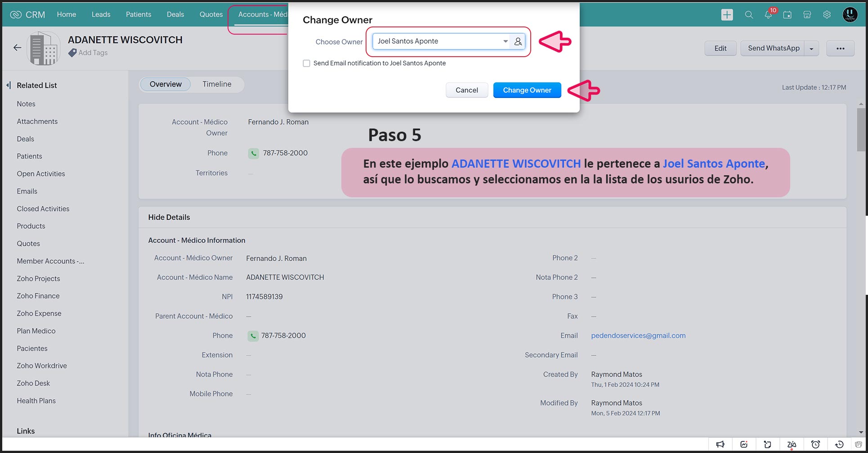Expand the Choose Owner dropdown arrow
This screenshot has height=453, width=868.
(x=506, y=41)
